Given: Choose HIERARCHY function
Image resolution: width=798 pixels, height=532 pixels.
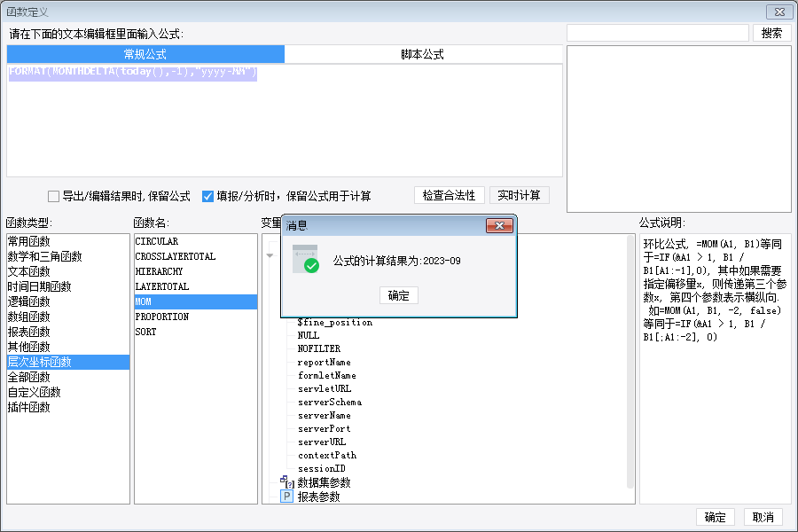Looking at the screenshot, I should tap(196, 271).
